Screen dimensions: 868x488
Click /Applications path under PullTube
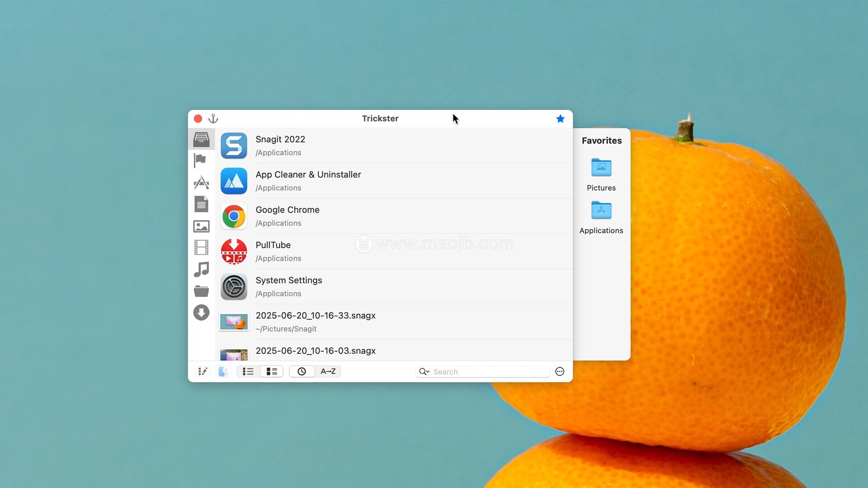tap(278, 258)
